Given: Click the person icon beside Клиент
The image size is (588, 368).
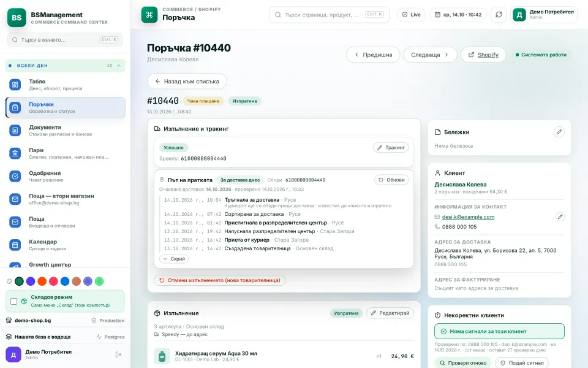Looking at the screenshot, I should 437,173.
